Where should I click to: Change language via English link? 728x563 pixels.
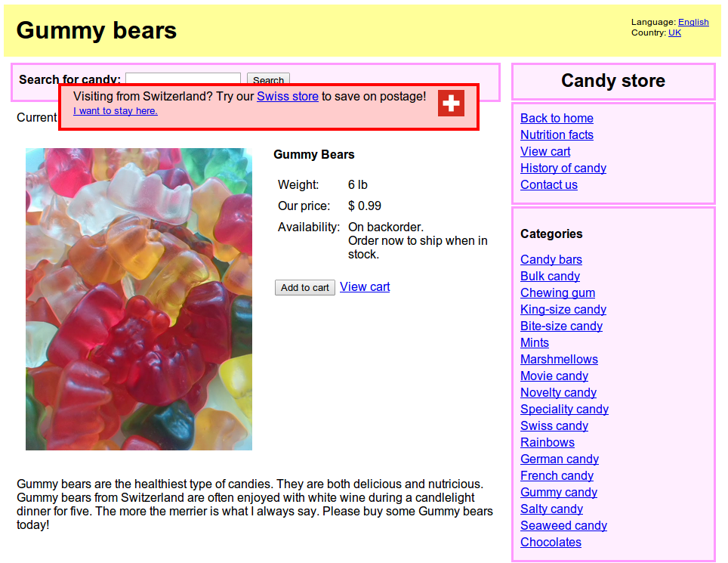tap(693, 22)
